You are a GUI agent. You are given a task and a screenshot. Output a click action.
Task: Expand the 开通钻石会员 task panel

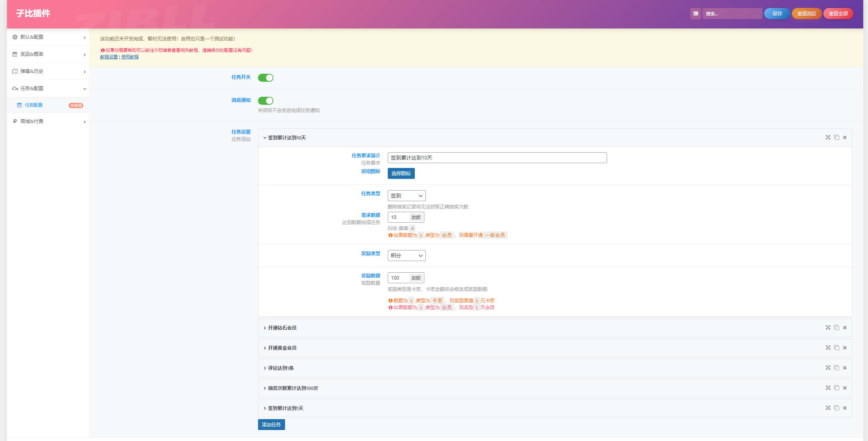click(282, 328)
